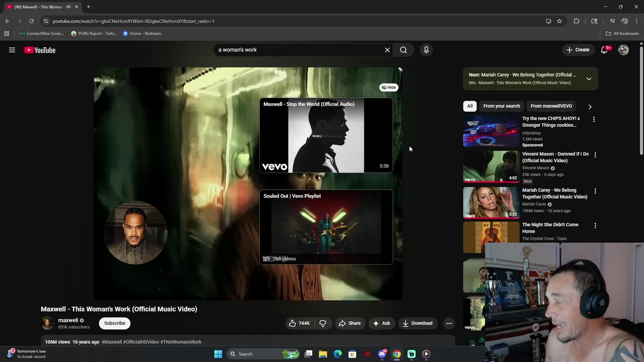The height and width of the screenshot is (362, 644).
Task: Click the #Maxwell hashtag
Action: pyautogui.click(x=112, y=342)
